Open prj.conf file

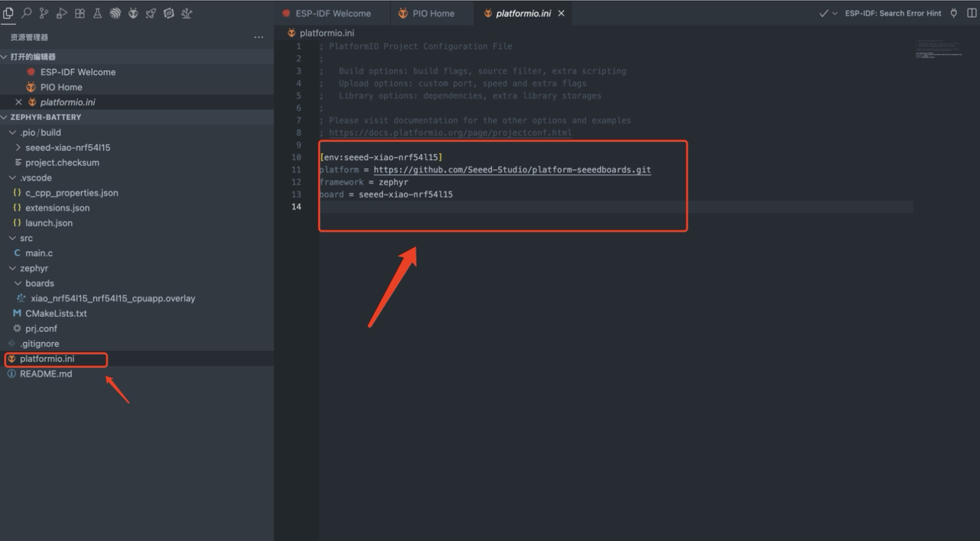click(136, 328)
